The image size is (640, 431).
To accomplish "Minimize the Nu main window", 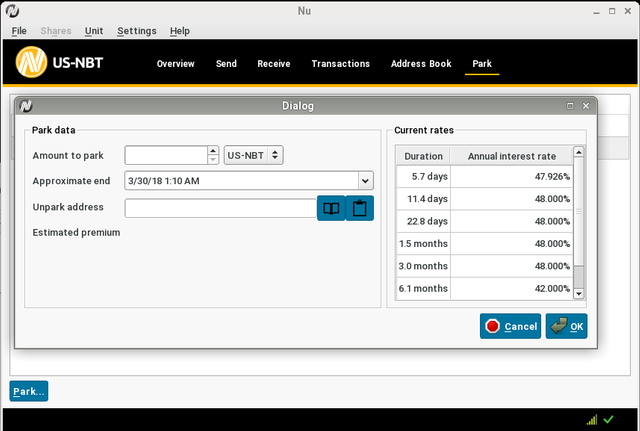I will pos(596,11).
